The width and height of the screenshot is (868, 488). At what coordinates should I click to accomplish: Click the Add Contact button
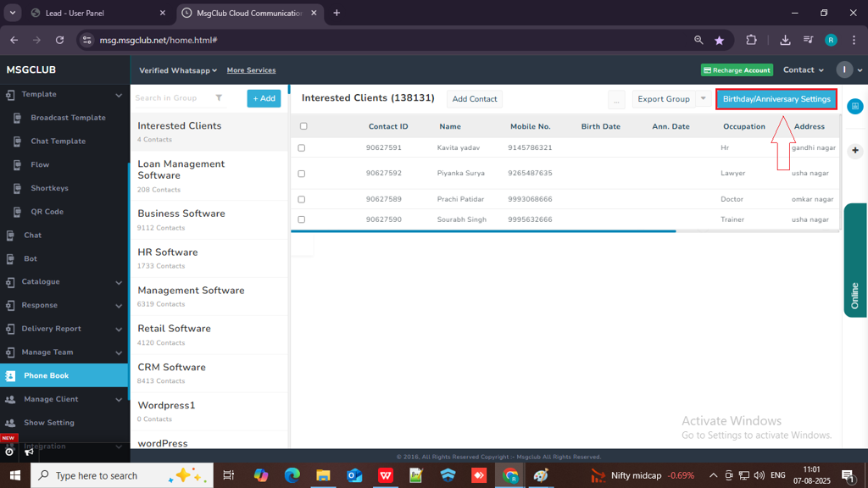475,99
